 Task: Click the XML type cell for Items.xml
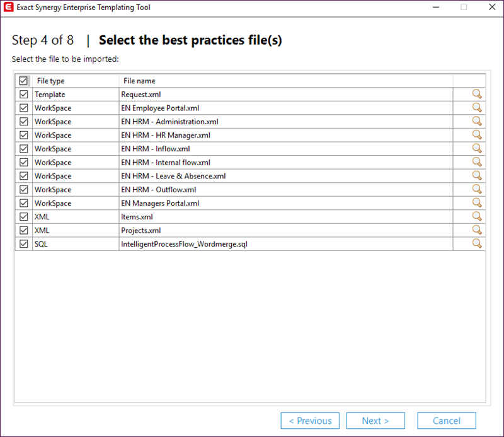click(x=76, y=216)
